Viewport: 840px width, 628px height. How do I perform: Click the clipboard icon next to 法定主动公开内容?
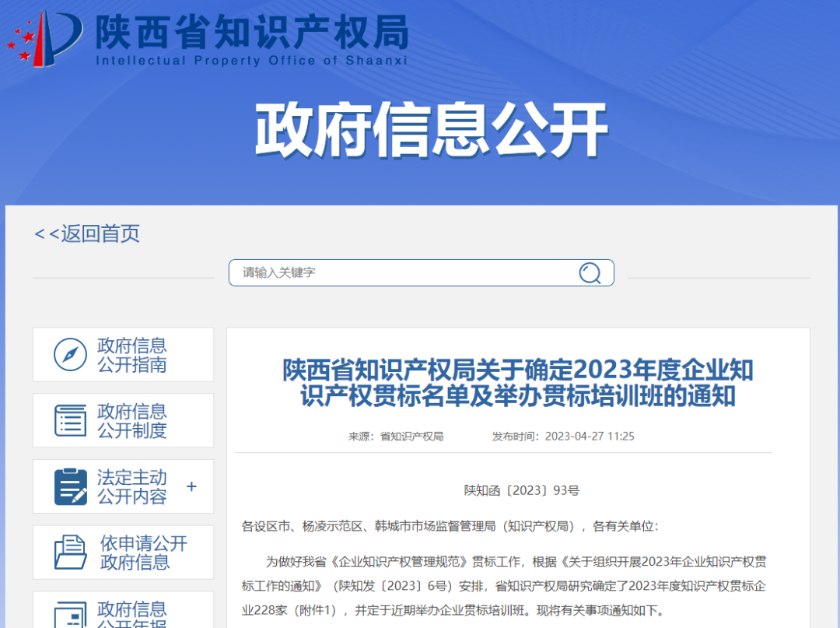(70, 486)
